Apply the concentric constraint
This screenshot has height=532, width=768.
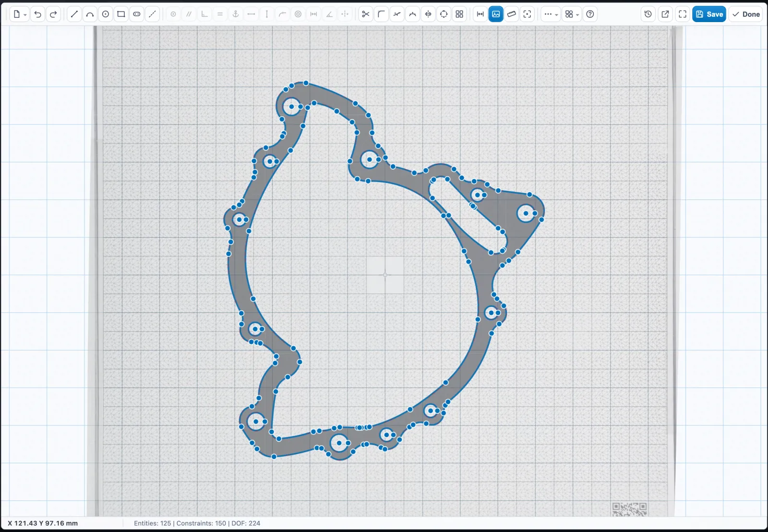[x=298, y=14]
